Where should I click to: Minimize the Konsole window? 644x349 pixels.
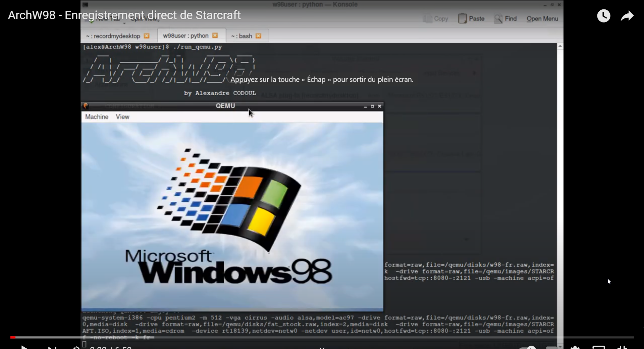point(545,5)
